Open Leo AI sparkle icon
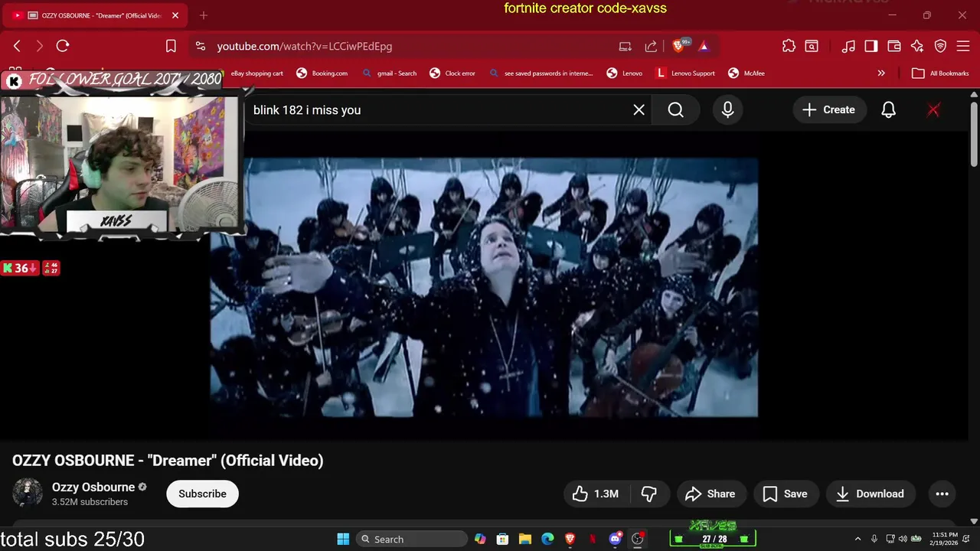Image resolution: width=980 pixels, height=551 pixels. pyautogui.click(x=917, y=46)
